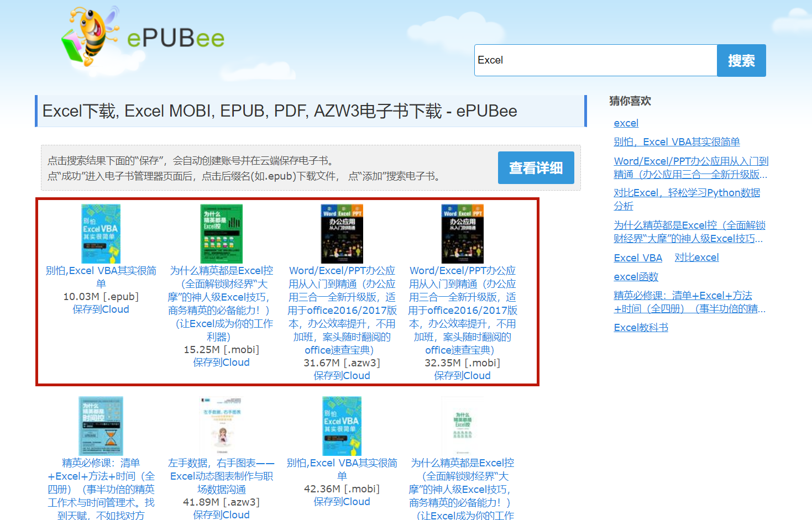Viewport: 812px width, 520px height.
Task: Select the 'Excel VBA' sidebar suggestion
Action: coord(638,258)
